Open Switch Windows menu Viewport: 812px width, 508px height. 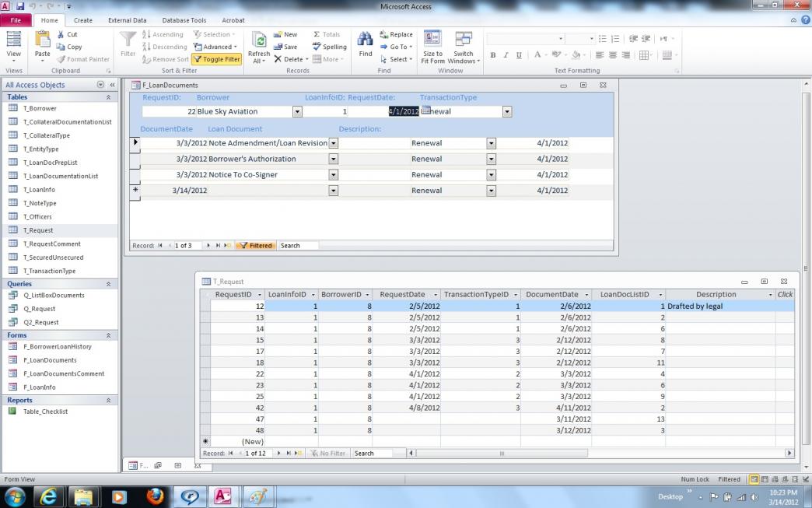click(x=464, y=47)
